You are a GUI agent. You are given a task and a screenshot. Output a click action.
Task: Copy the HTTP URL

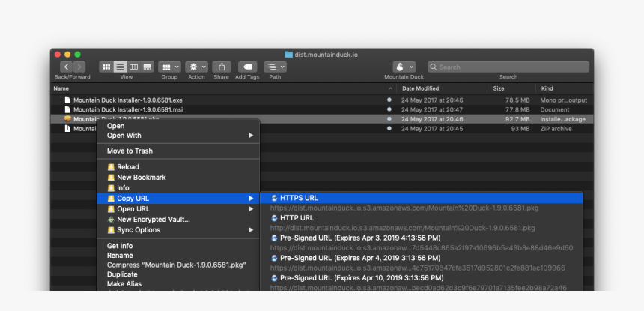pyautogui.click(x=422, y=218)
